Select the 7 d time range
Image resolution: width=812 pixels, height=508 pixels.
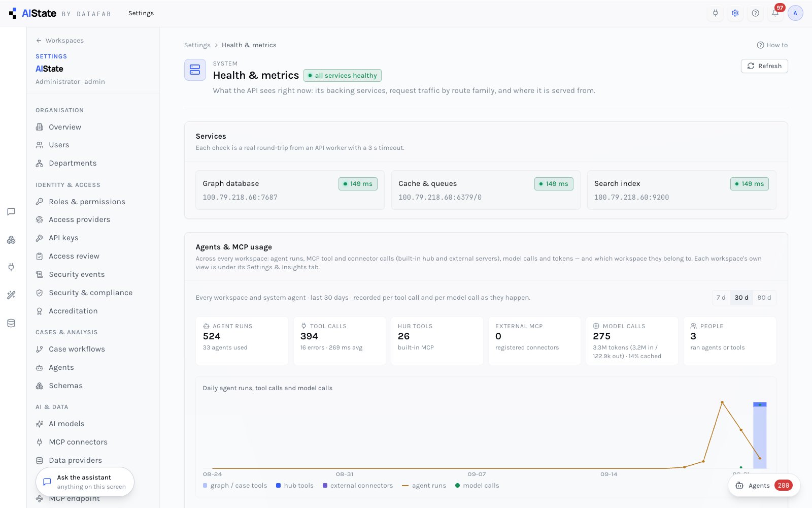721,298
